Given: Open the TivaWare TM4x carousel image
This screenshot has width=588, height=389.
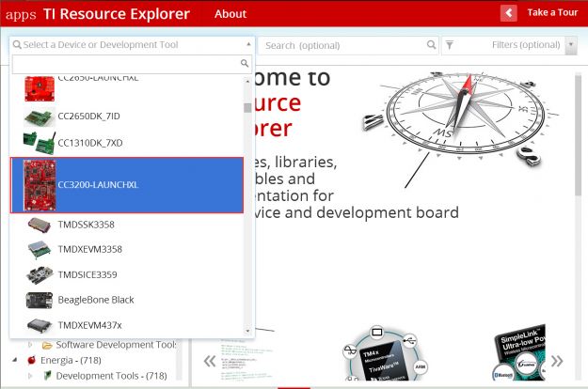Looking at the screenshot, I should click(x=385, y=354).
